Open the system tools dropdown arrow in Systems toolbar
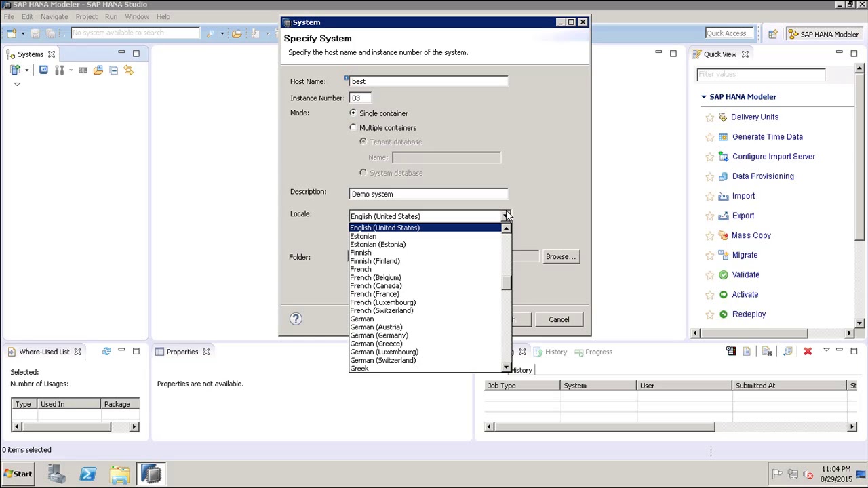 click(69, 70)
